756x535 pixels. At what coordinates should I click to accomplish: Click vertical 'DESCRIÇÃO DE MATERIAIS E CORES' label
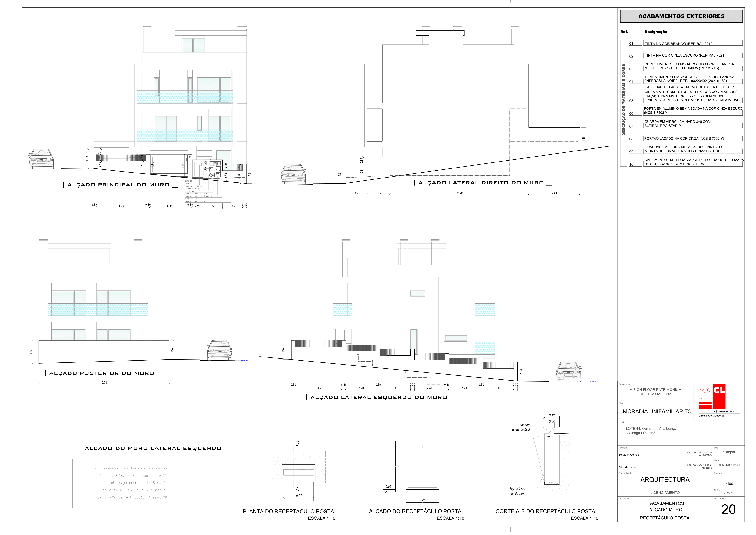[x=623, y=100]
